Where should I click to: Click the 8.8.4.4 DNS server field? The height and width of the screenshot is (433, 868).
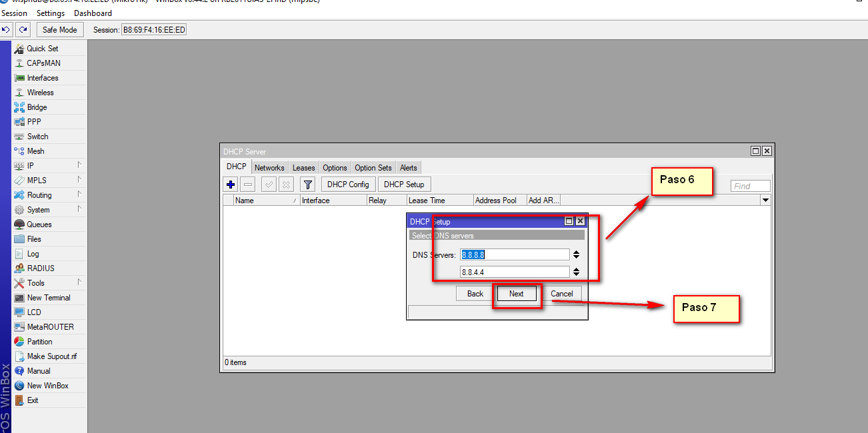tap(515, 272)
